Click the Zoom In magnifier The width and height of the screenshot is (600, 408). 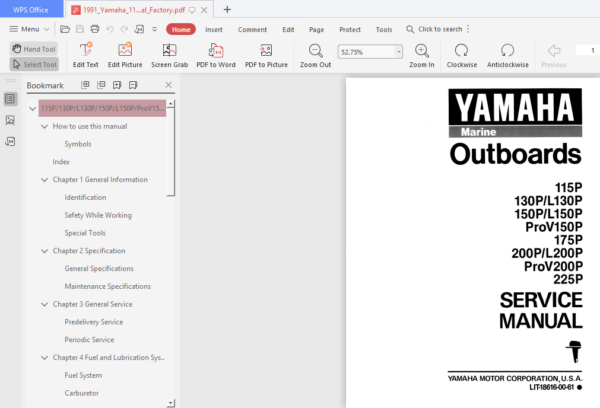pos(422,55)
